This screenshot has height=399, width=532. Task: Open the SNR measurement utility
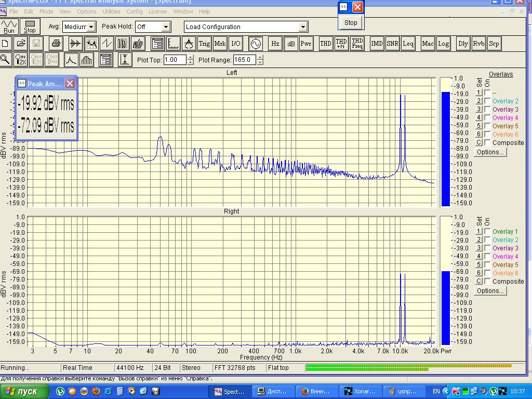(392, 44)
